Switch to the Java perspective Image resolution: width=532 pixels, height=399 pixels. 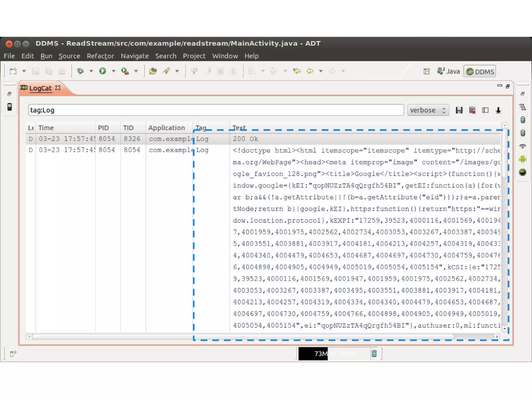click(449, 71)
